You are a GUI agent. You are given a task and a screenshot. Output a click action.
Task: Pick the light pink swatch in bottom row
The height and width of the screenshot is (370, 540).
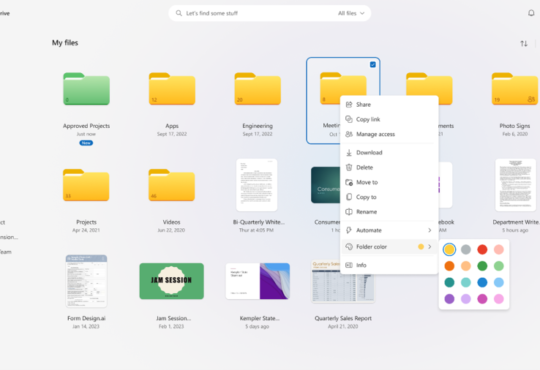[499, 299]
